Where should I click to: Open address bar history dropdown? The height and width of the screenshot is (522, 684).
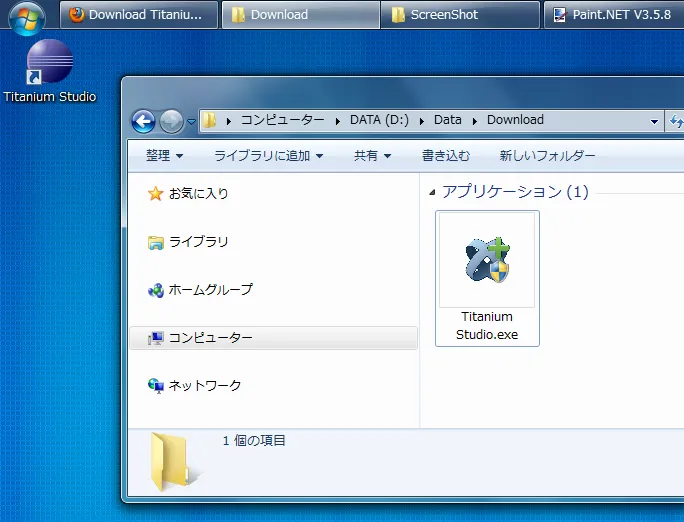(654, 121)
